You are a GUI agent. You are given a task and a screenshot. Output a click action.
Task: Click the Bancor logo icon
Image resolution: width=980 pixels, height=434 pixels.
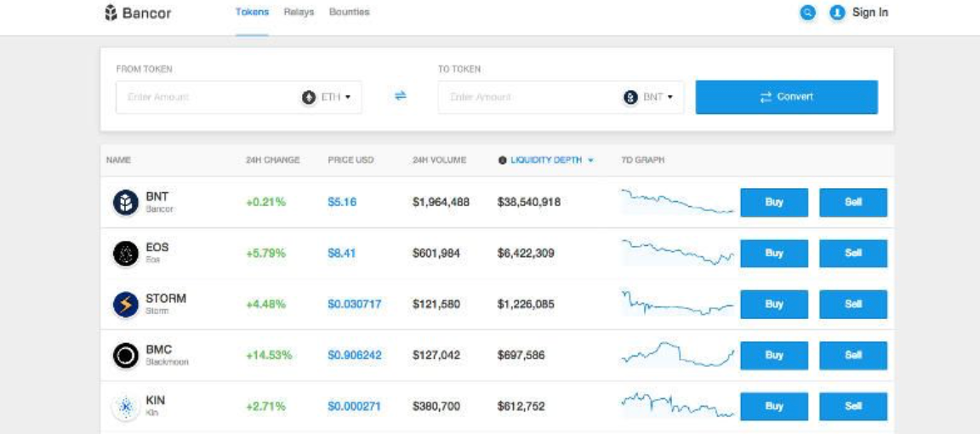111,13
